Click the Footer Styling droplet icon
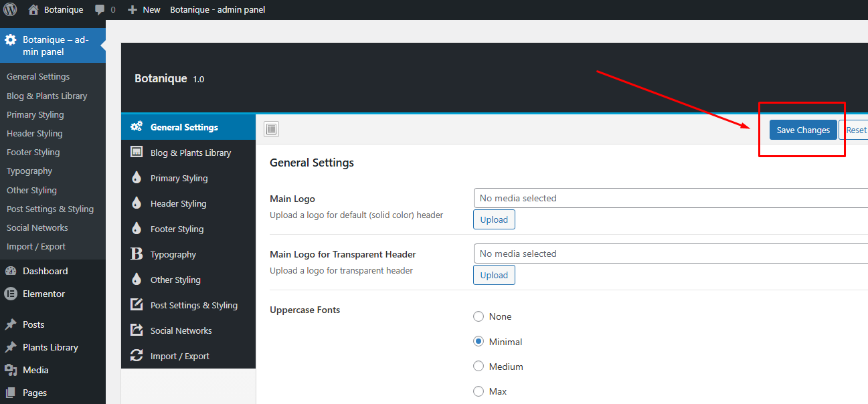Viewport: 868px width, 404px height. click(137, 229)
